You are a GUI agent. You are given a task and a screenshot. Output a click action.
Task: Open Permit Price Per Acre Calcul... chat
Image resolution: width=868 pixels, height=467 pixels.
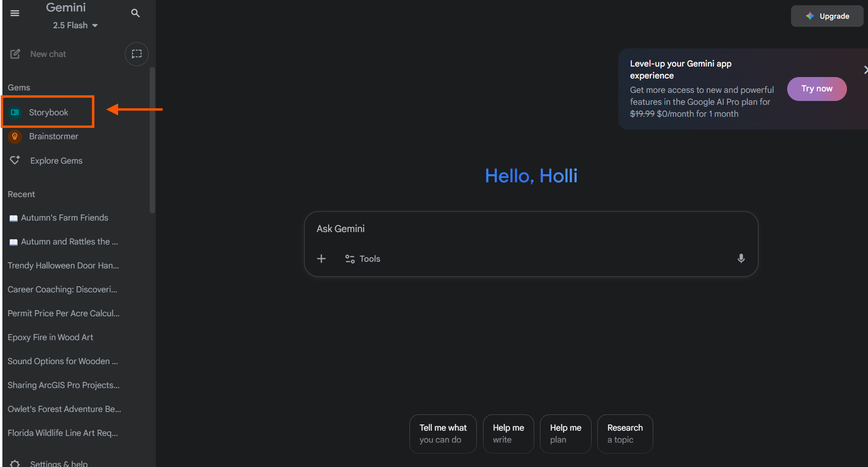64,313
